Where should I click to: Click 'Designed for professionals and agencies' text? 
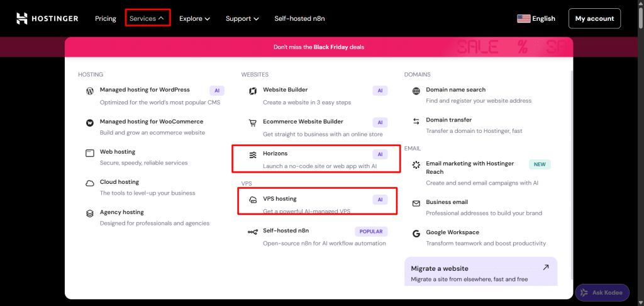pyautogui.click(x=155, y=224)
